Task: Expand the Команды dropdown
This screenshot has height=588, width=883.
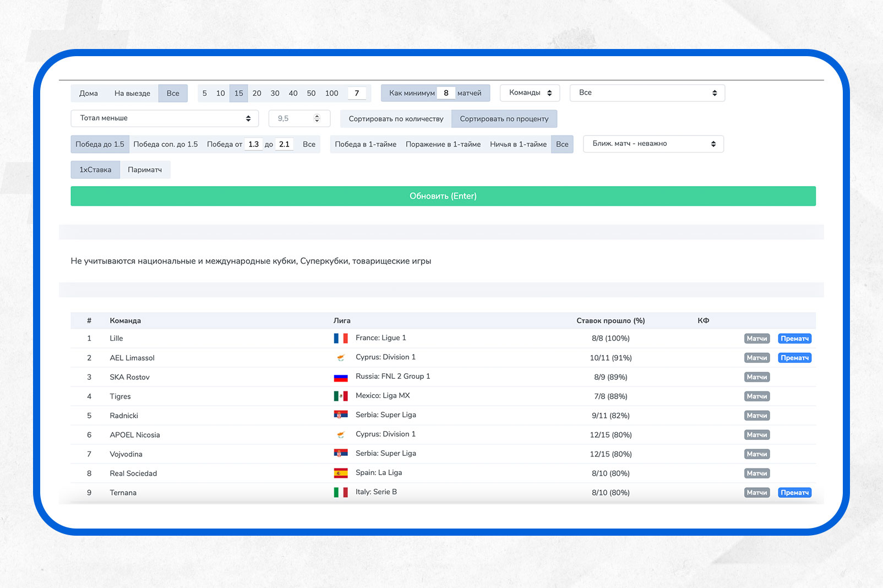Action: [530, 93]
